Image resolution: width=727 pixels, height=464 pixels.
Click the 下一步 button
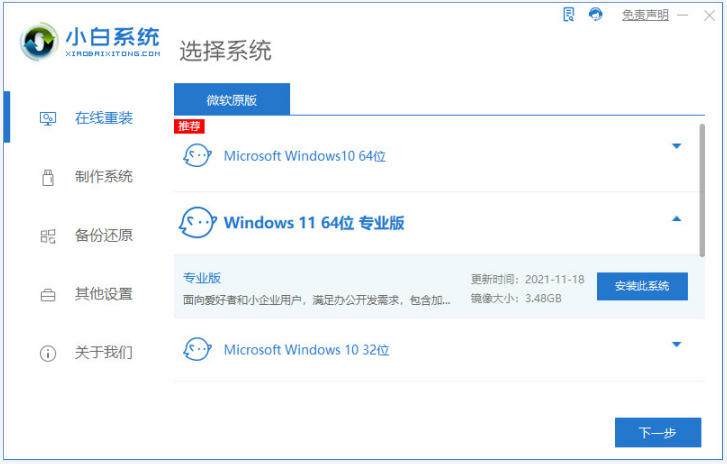coord(657,432)
